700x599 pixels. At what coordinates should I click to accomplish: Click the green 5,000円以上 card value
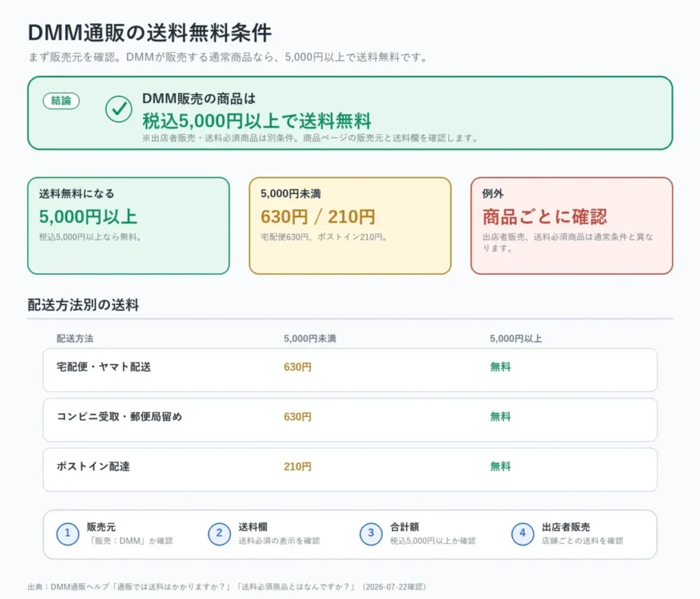[88, 217]
